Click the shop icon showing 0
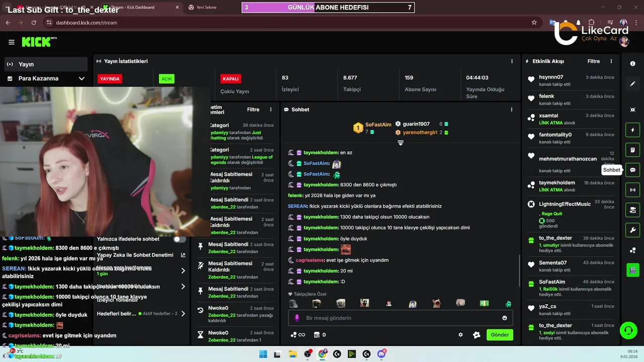 [x=319, y=335]
